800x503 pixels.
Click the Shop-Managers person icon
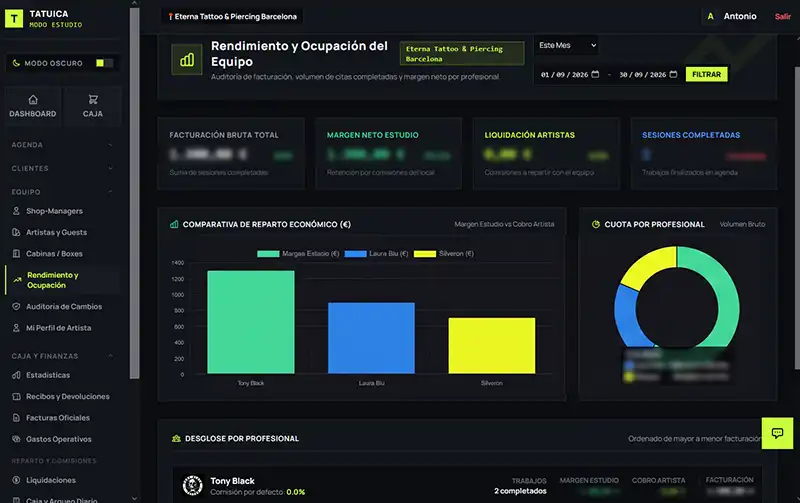(16, 211)
